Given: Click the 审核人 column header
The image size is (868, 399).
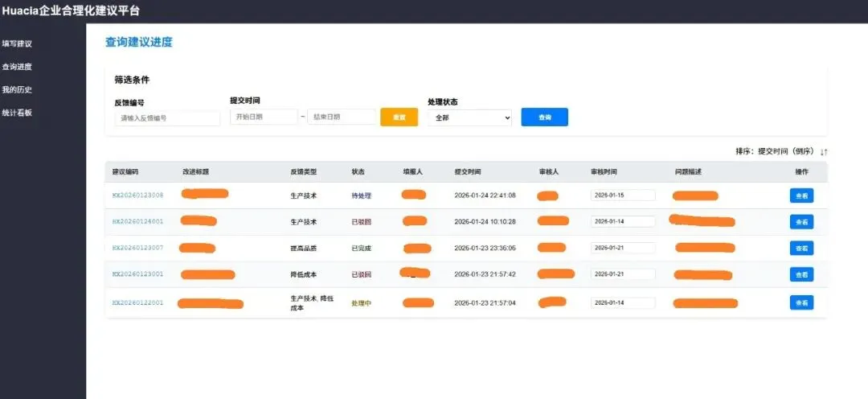Looking at the screenshot, I should 549,172.
